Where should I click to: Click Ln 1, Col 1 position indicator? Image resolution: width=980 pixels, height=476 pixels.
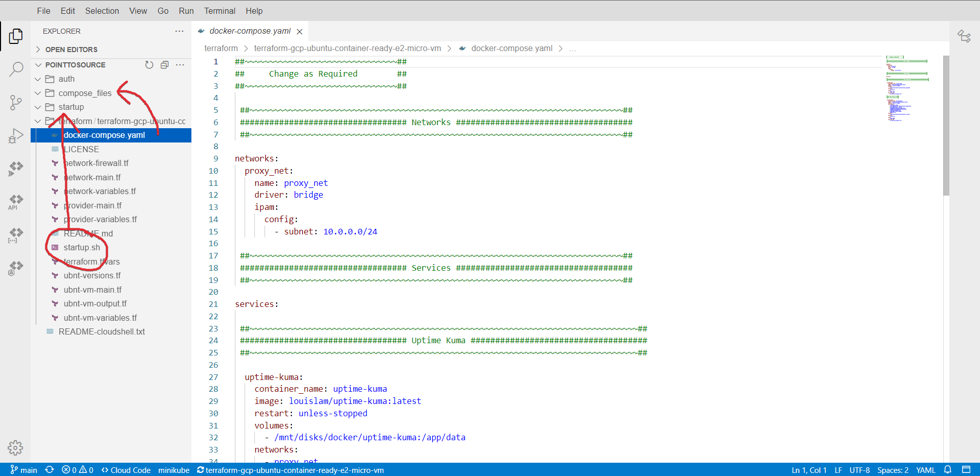tap(809, 470)
